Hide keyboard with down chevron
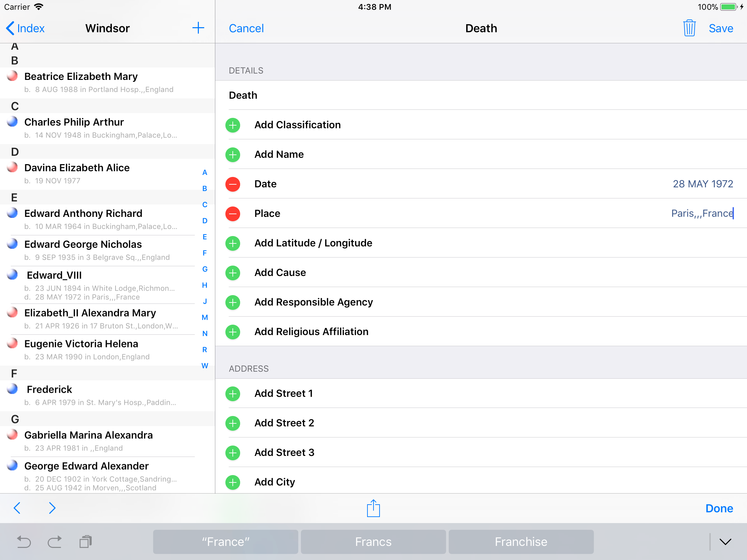 [x=725, y=542]
